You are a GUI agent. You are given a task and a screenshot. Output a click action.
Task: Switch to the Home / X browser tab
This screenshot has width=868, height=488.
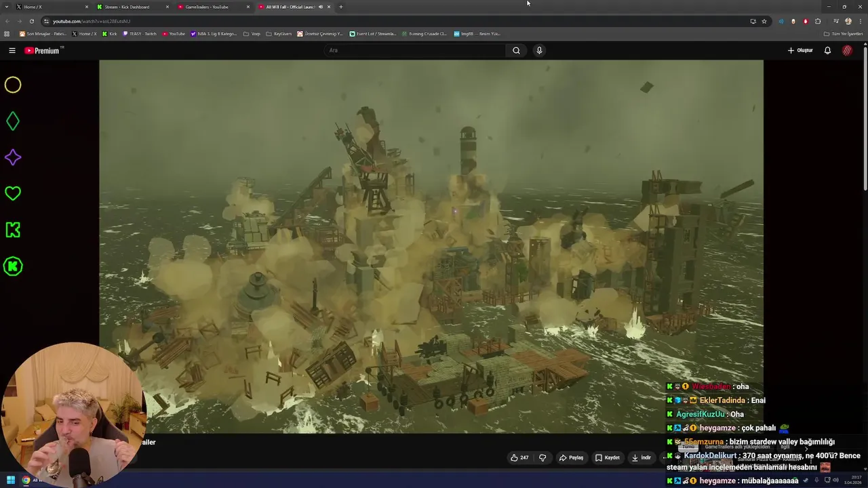point(51,7)
